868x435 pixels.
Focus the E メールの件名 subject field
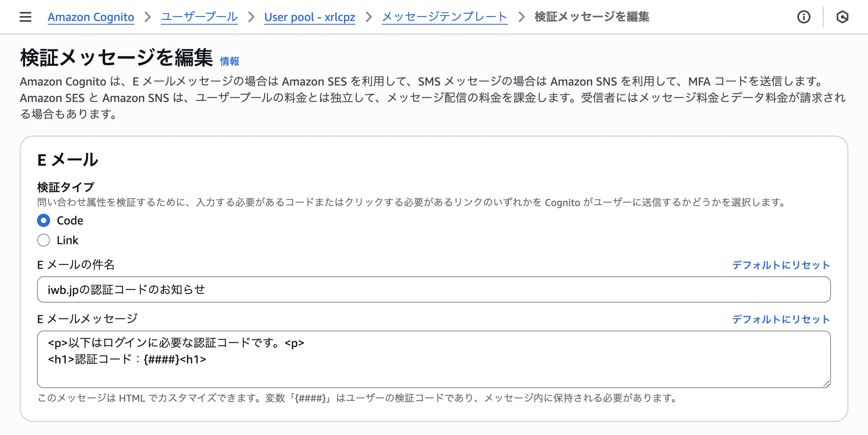pos(434,289)
